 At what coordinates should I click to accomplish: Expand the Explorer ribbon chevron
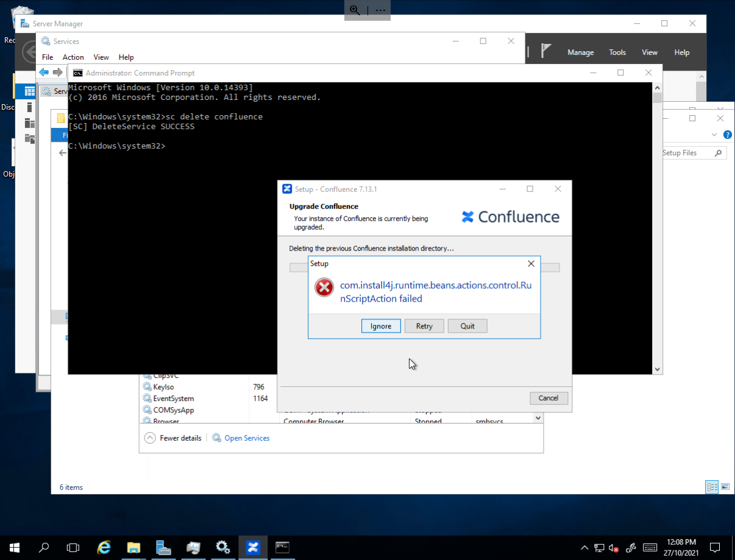[714, 135]
